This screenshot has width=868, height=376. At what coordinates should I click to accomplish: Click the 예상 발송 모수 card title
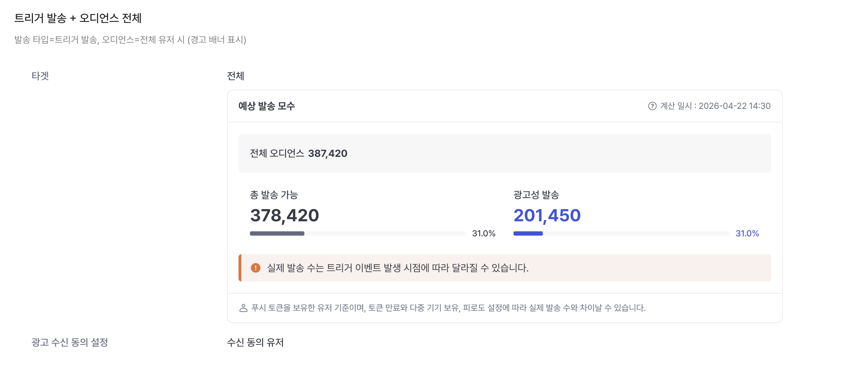click(267, 106)
